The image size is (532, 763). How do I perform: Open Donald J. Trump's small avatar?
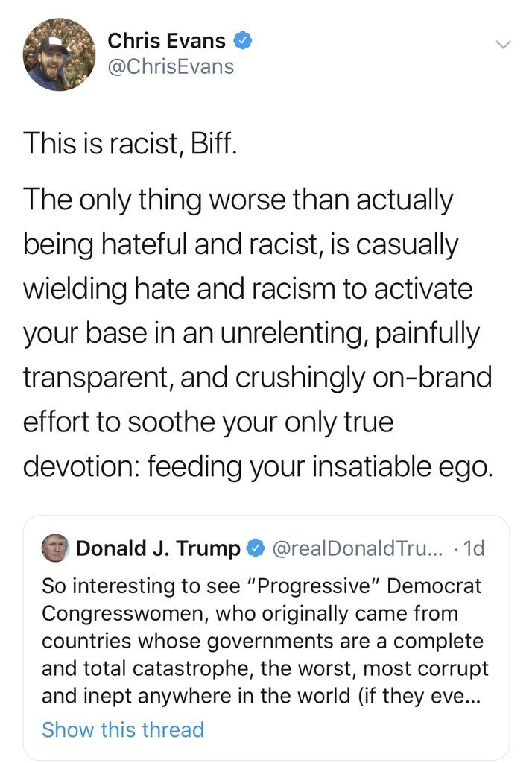tap(56, 548)
